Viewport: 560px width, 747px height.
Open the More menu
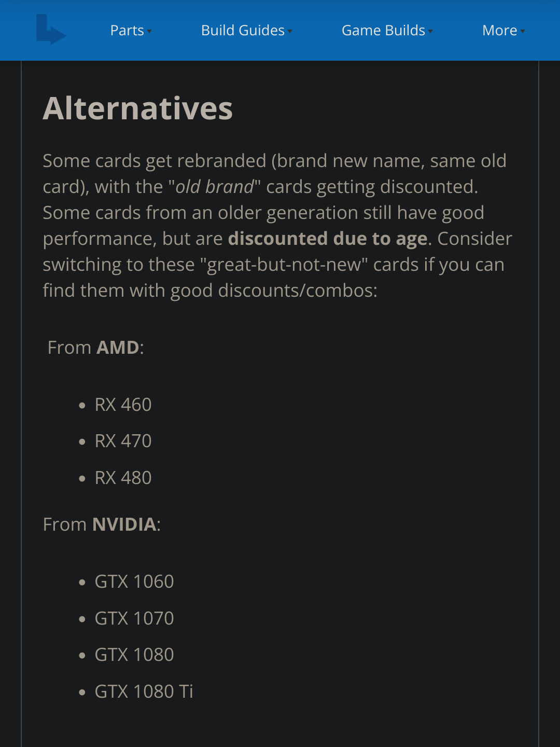(x=499, y=31)
